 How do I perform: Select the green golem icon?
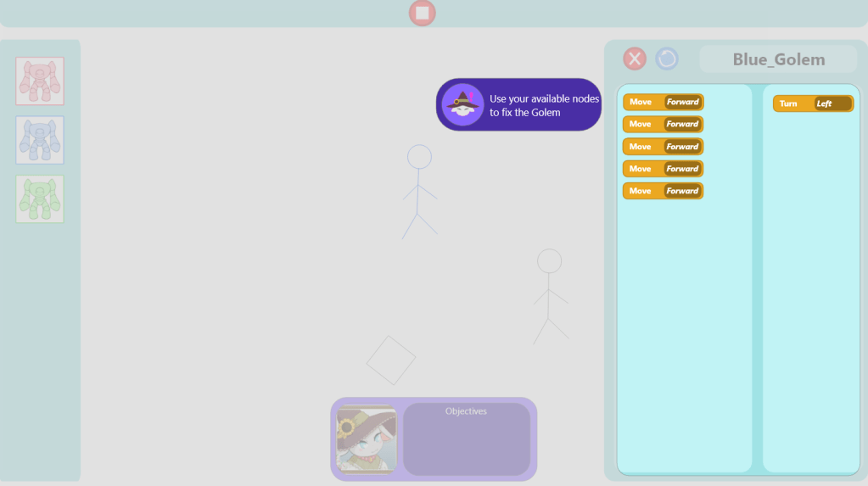(40, 198)
